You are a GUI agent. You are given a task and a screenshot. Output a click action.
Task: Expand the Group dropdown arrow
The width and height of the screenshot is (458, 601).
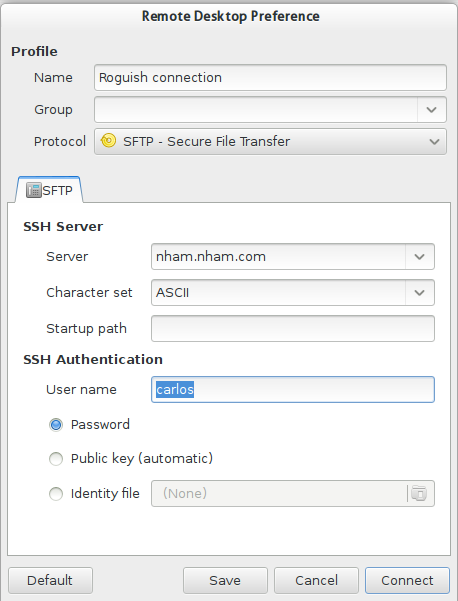[x=432, y=110]
